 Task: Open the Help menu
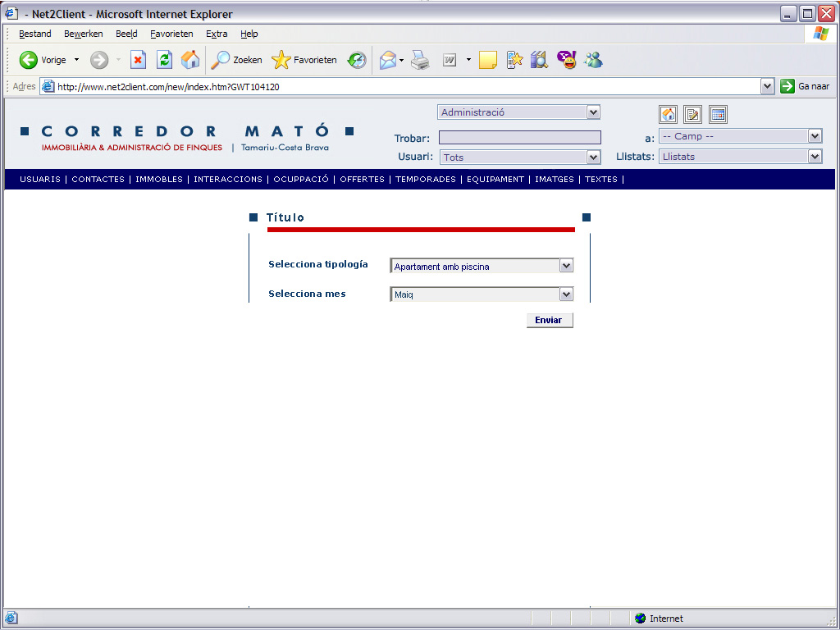(249, 34)
